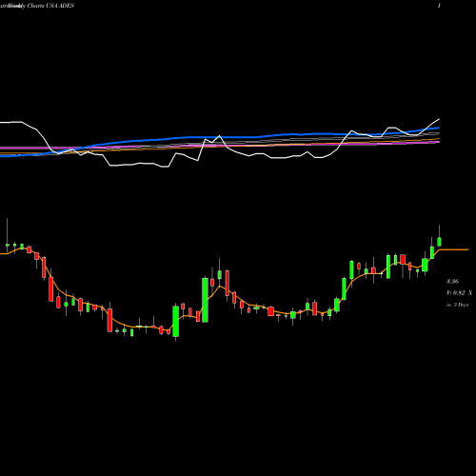Select the last green candlestick on the right
The width and height of the screenshot is (476, 476).
tap(439, 242)
